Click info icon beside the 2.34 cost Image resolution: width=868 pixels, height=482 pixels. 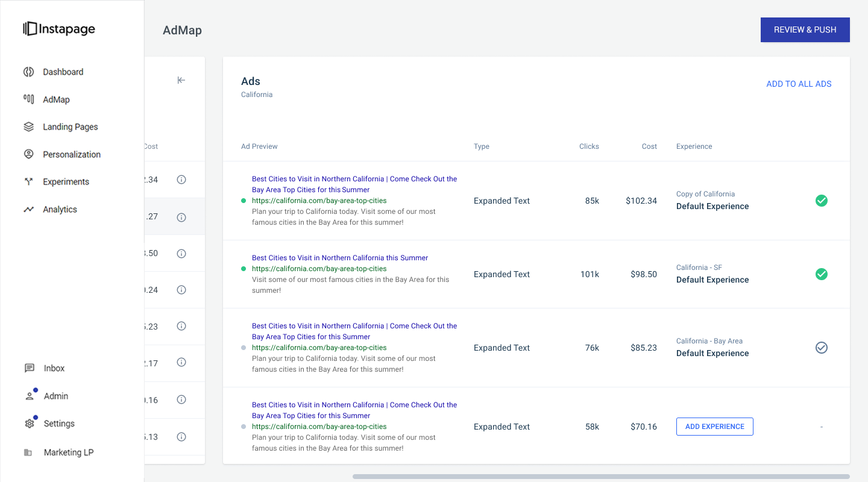(181, 180)
